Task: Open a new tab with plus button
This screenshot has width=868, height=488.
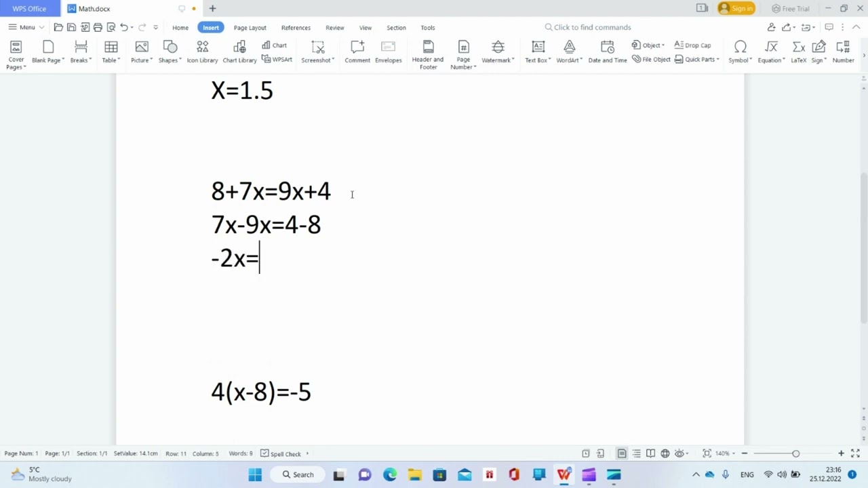Action: tap(212, 9)
